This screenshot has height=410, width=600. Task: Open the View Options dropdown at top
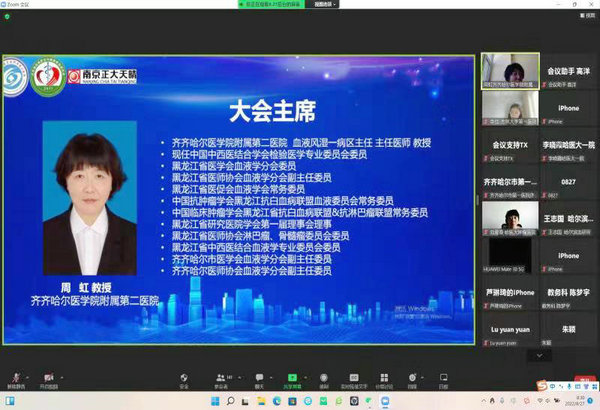click(x=325, y=5)
